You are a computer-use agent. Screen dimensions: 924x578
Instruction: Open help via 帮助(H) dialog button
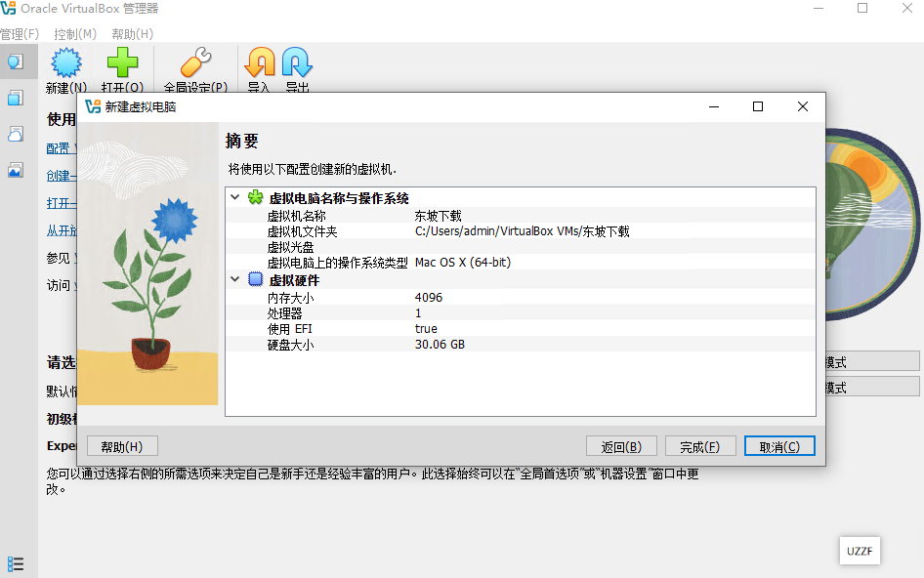coord(121,445)
